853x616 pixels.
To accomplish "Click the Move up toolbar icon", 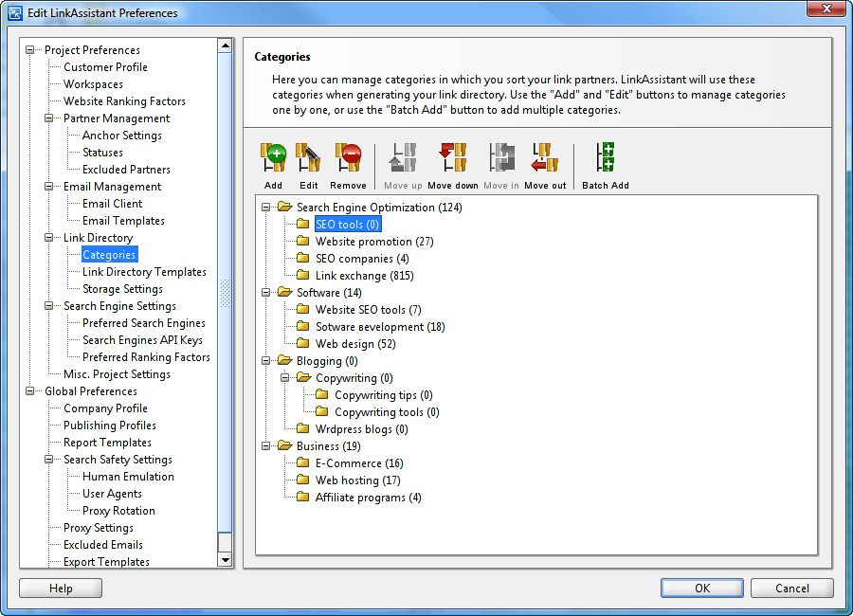I will pyautogui.click(x=403, y=158).
